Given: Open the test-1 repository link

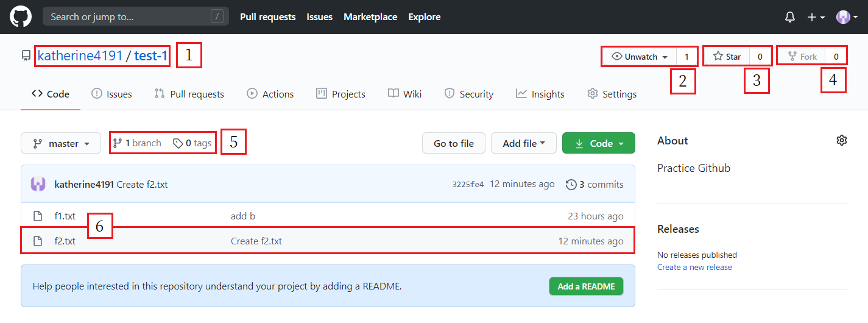Looking at the screenshot, I should click(151, 56).
